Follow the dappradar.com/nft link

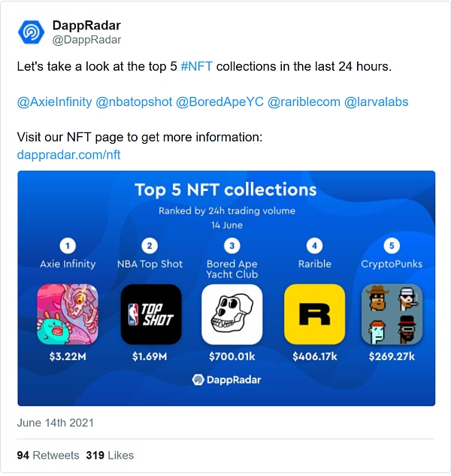68,155
